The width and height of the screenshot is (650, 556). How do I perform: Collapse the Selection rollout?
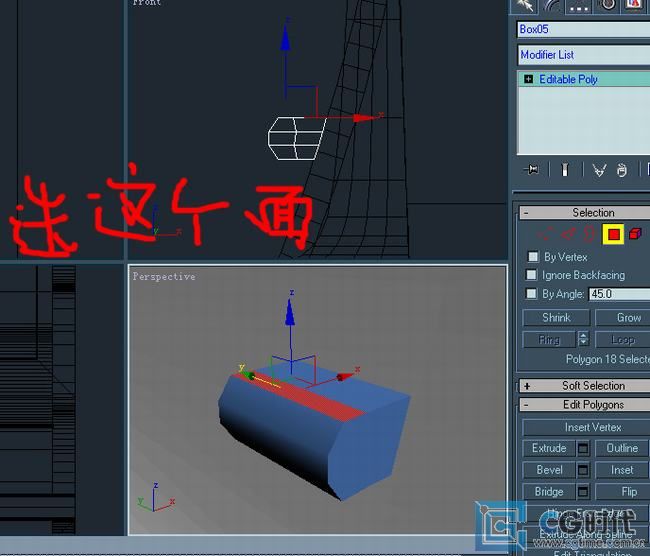585,213
